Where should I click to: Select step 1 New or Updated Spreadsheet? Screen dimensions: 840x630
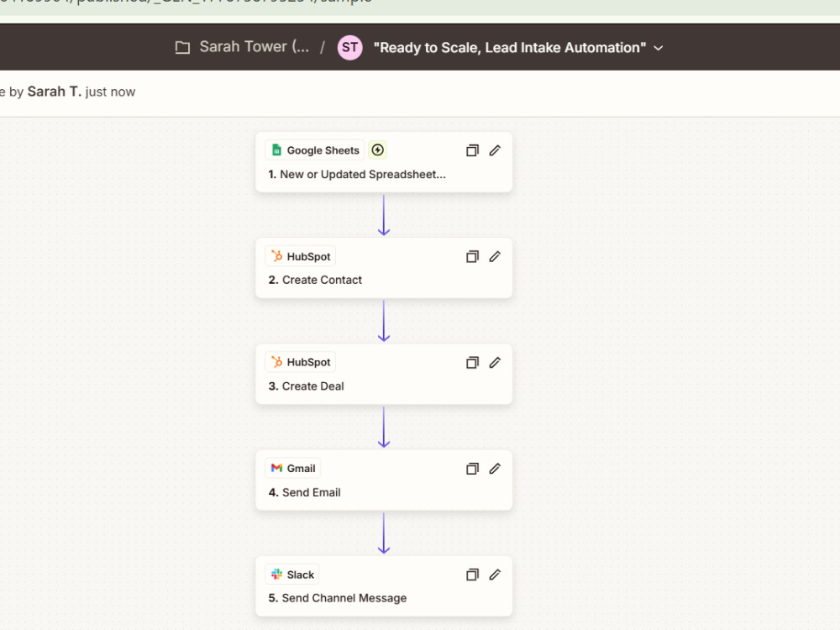point(384,162)
